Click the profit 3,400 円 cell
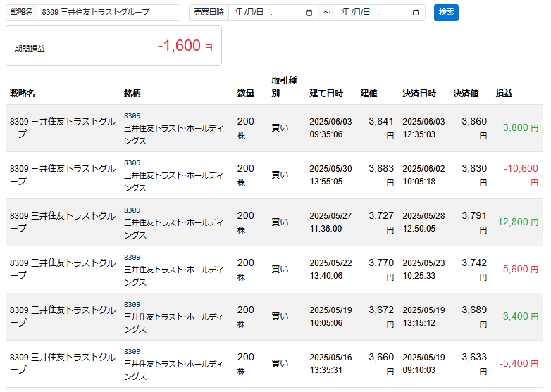Image resolution: width=551 pixels, height=392 pixels. tap(521, 316)
